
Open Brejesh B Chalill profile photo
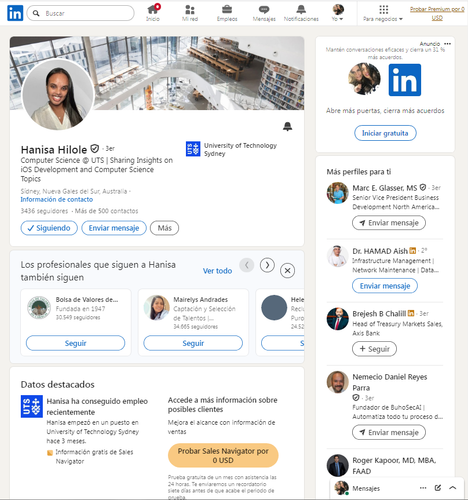pos(337,319)
